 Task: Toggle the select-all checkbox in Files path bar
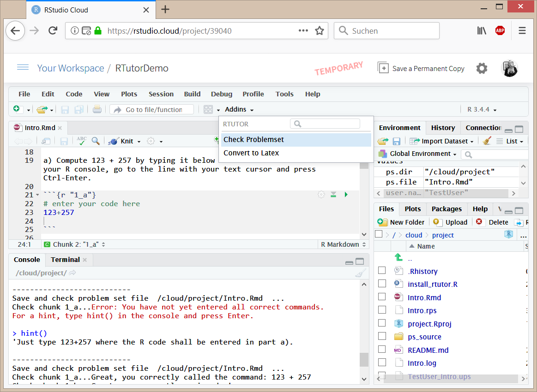379,234
